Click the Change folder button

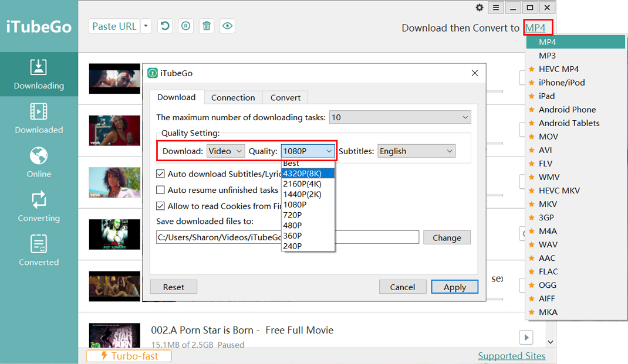click(x=447, y=237)
